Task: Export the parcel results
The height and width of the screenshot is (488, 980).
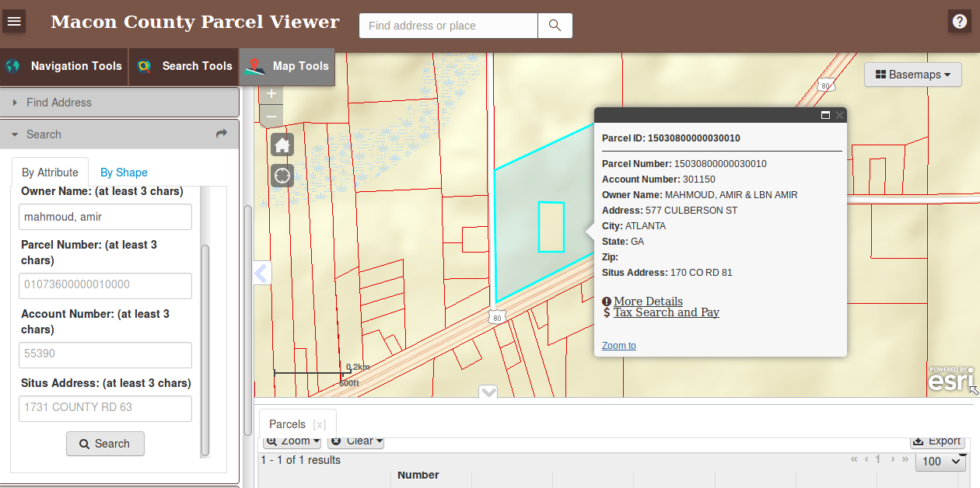Action: tap(936, 441)
